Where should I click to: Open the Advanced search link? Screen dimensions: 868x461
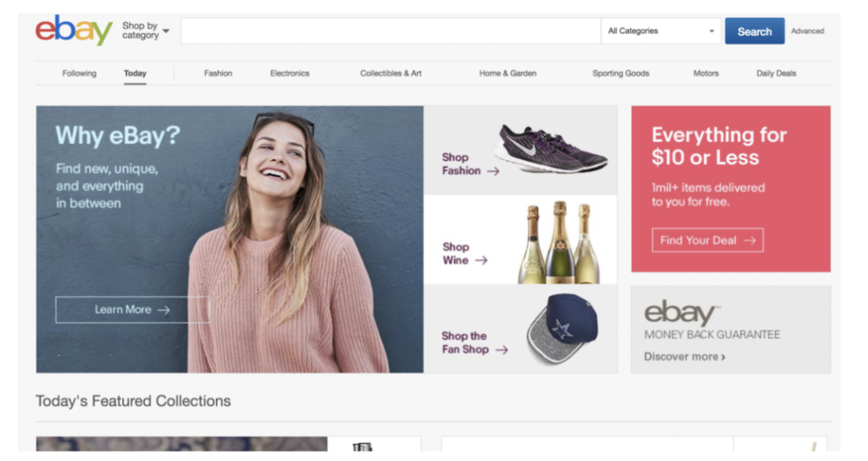pyautogui.click(x=807, y=31)
